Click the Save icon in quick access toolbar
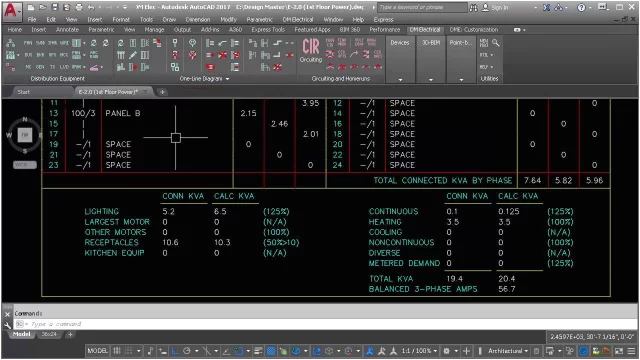The width and height of the screenshot is (640, 360). pos(55,7)
